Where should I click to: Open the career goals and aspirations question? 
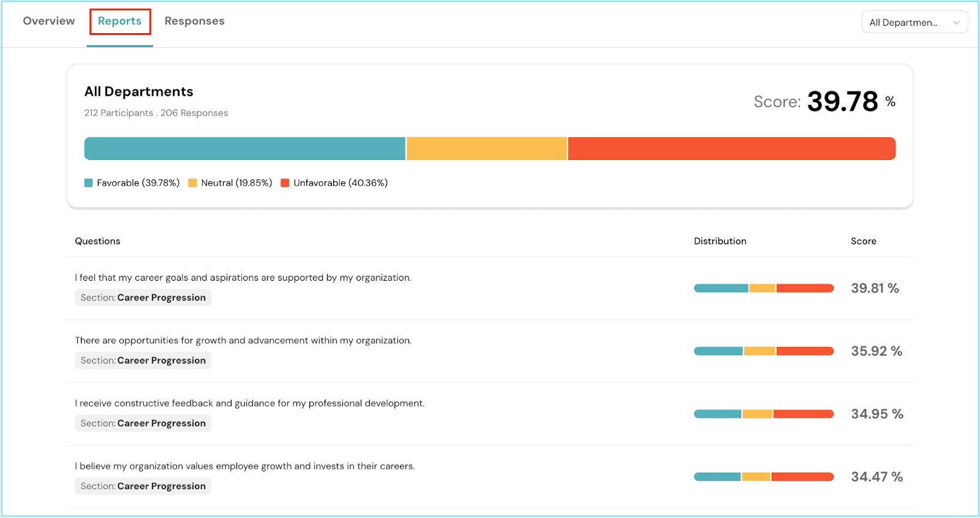pos(243,278)
